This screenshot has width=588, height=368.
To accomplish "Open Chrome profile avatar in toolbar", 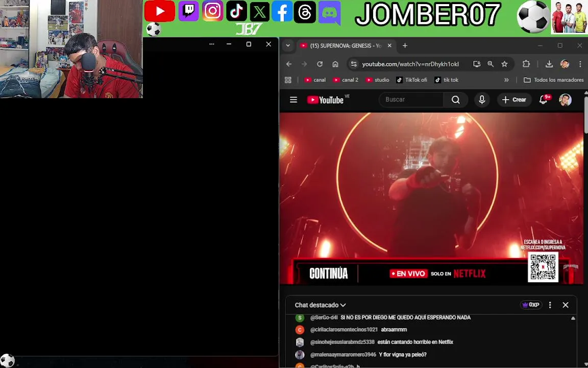I will coord(565,64).
